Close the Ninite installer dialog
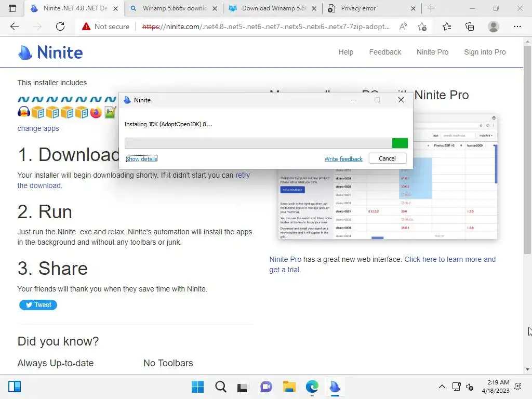 [x=401, y=100]
